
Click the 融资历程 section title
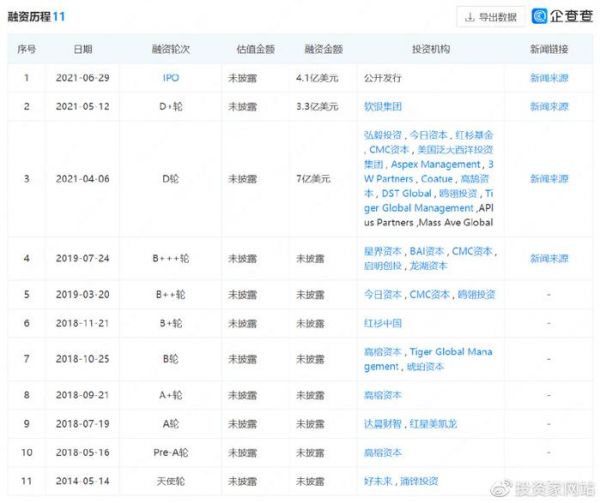point(32,17)
